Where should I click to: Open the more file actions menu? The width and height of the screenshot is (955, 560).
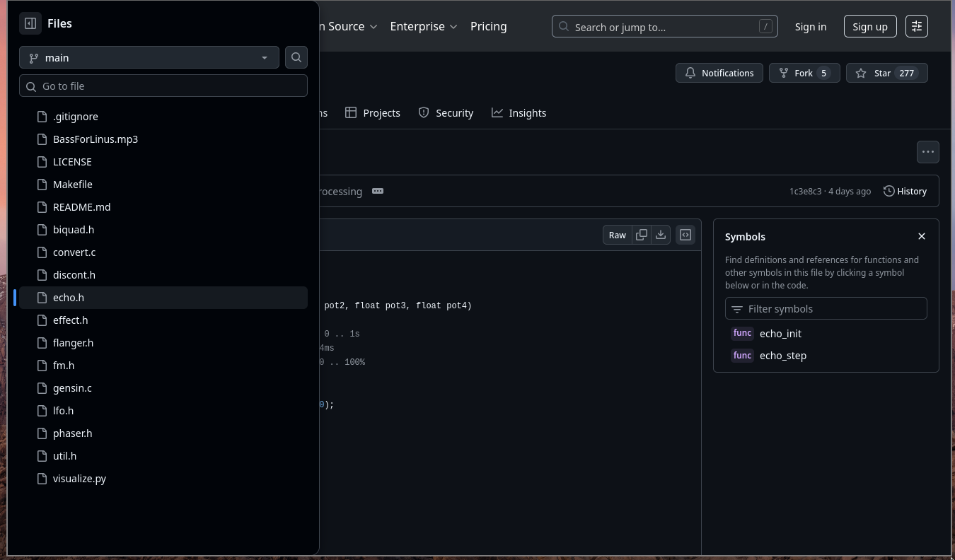[x=928, y=151]
